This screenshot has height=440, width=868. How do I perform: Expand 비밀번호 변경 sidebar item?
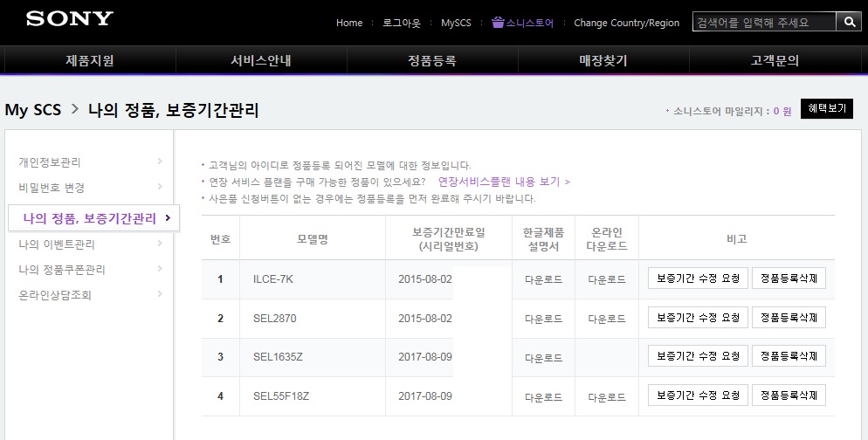pyautogui.click(x=52, y=188)
